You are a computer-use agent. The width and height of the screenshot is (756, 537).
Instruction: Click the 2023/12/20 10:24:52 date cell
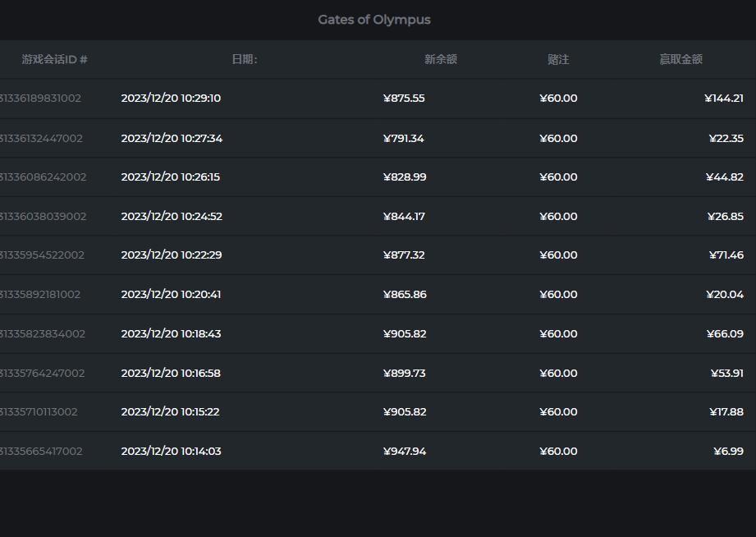[172, 217]
